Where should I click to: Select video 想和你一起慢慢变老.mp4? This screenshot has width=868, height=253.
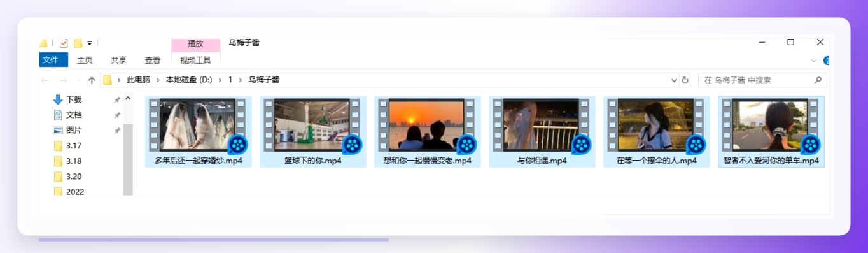tap(428, 132)
